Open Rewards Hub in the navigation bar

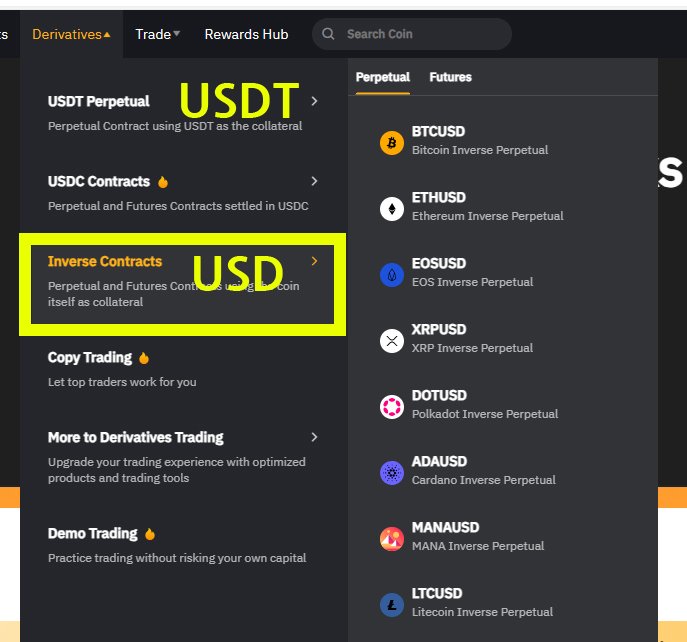[x=246, y=34]
